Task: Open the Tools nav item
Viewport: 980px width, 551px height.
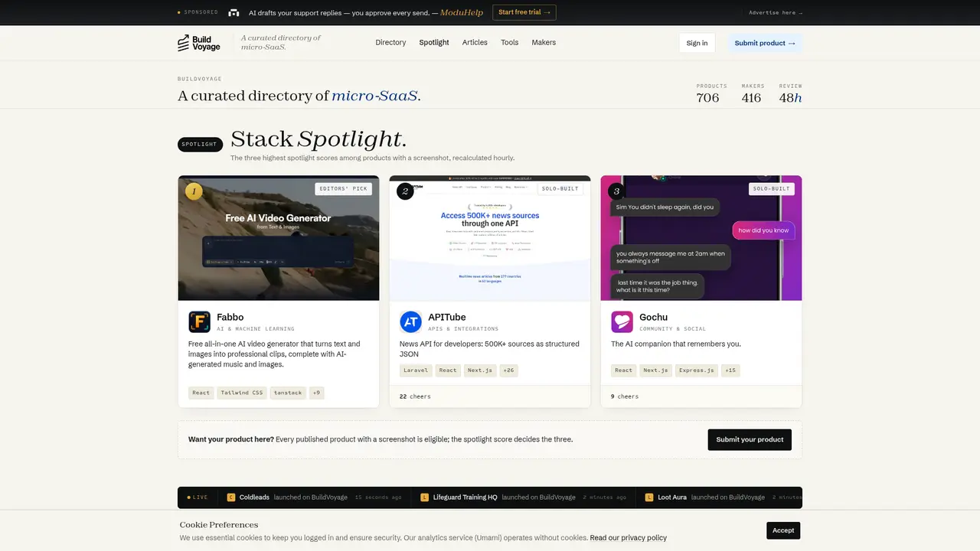Action: click(510, 43)
